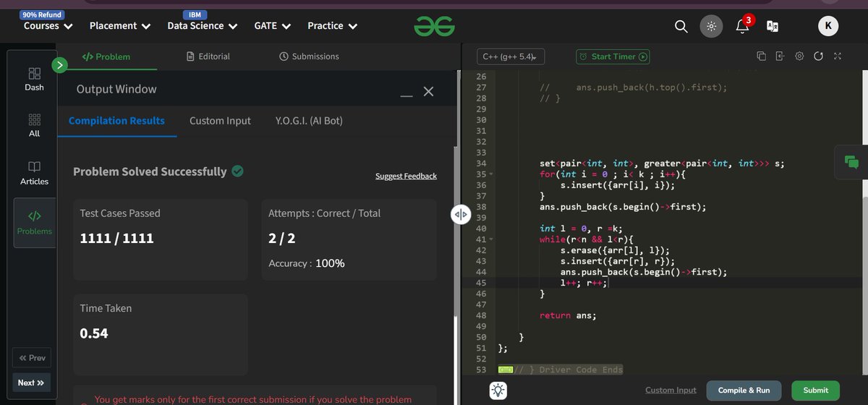Open Articles in the sidebar
The width and height of the screenshot is (868, 405).
click(34, 174)
